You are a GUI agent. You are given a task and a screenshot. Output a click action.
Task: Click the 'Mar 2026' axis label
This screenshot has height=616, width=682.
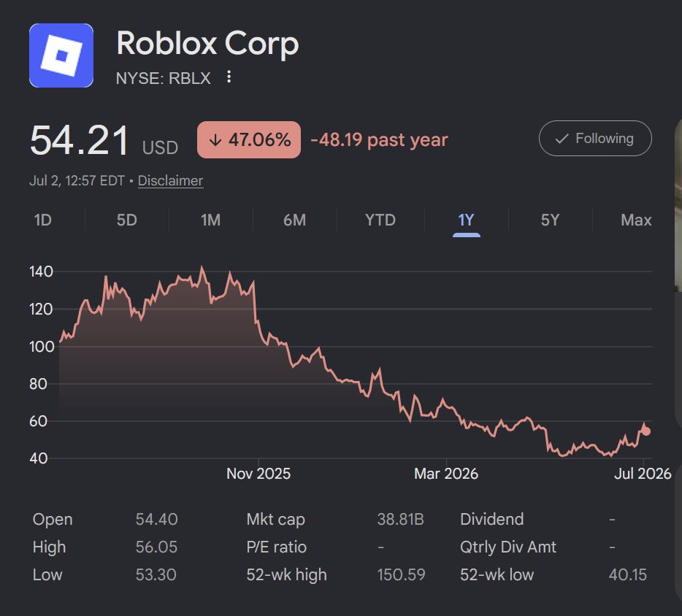[446, 474]
